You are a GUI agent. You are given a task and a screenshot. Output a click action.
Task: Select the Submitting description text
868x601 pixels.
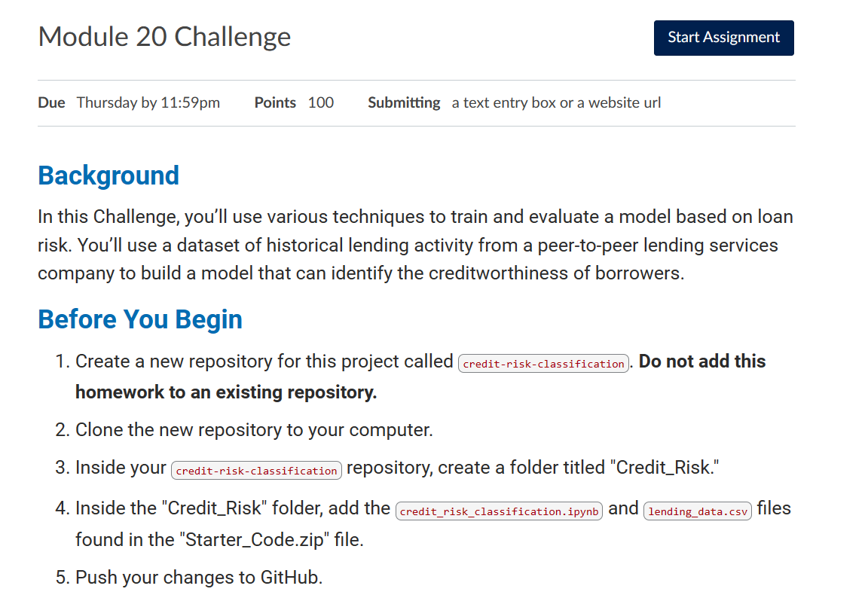pyautogui.click(x=556, y=102)
